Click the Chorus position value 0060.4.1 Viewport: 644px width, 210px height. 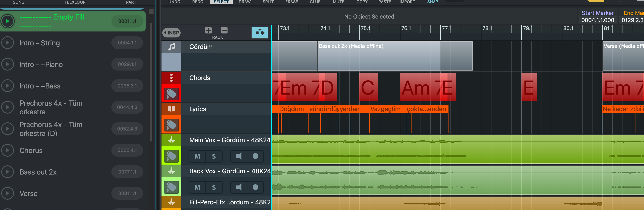coord(127,150)
